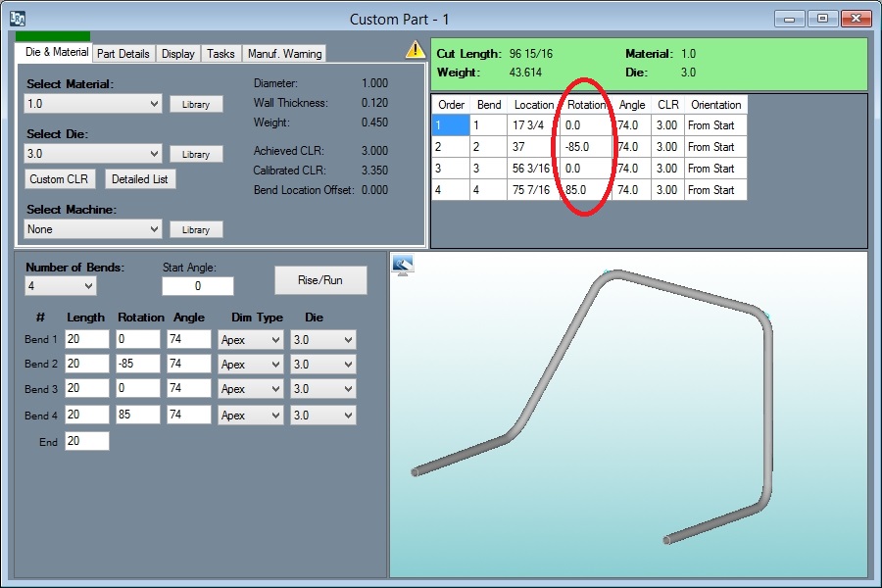Switch to Manuf. Warning tab
The image size is (882, 588).
284,54
